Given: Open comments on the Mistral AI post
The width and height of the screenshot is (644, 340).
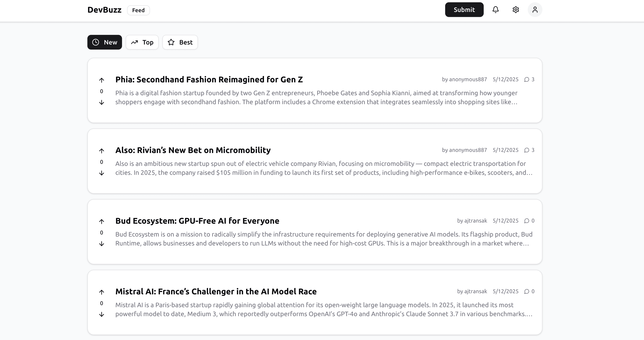Looking at the screenshot, I should coord(529,291).
